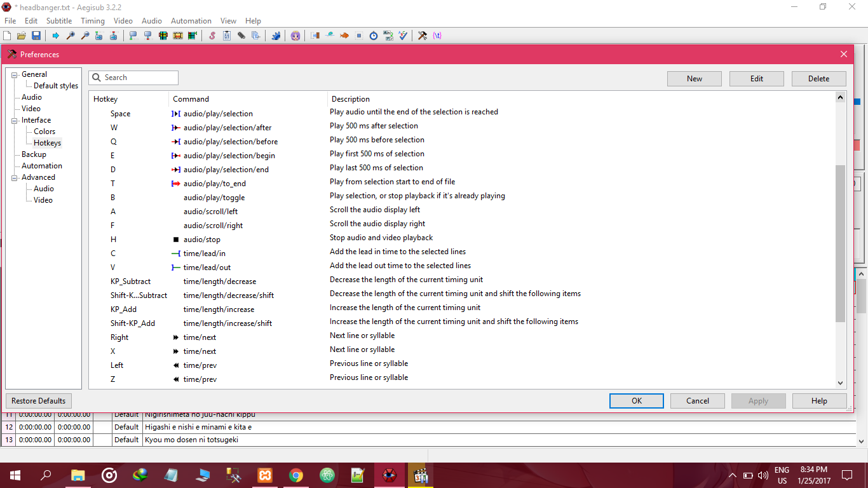
Task: Select Backup in preferences tree
Action: 34,154
